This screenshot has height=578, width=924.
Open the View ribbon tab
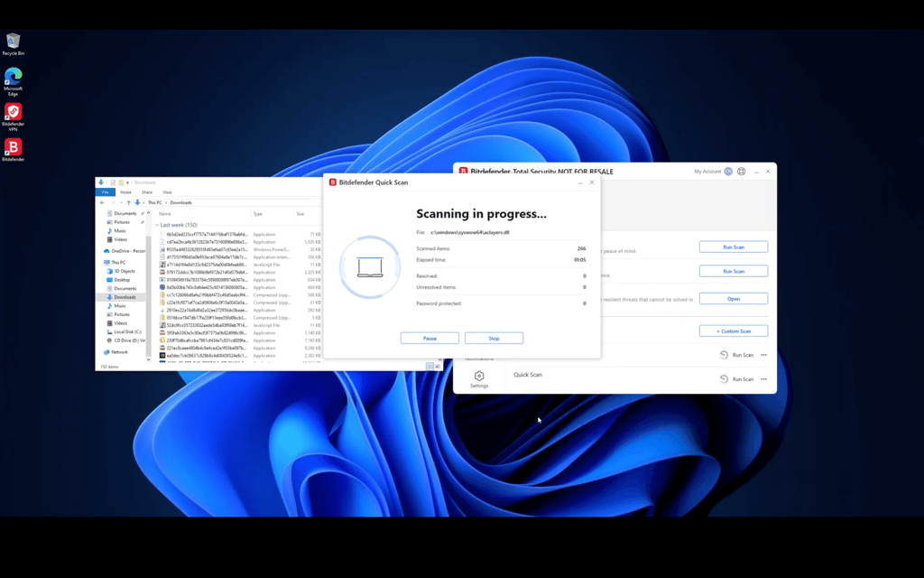[167, 192]
